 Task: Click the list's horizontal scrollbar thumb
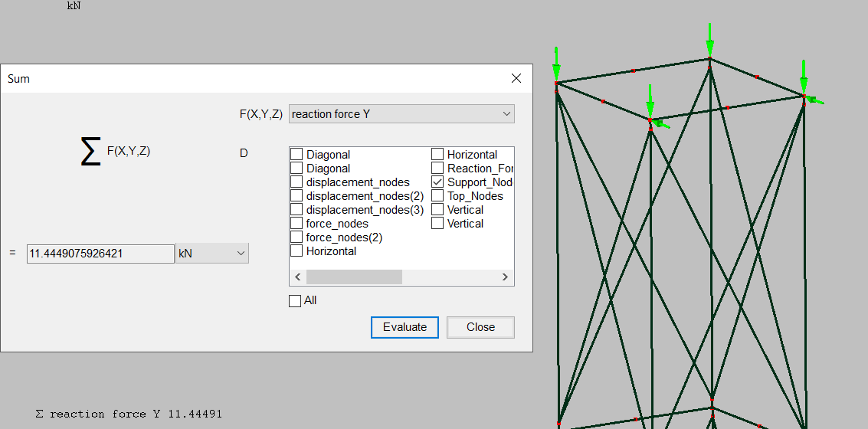(x=354, y=277)
